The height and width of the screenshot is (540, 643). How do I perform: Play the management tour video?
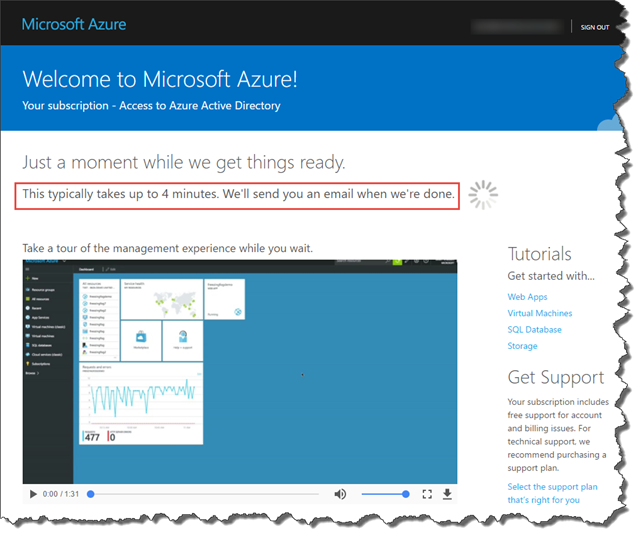coord(33,494)
